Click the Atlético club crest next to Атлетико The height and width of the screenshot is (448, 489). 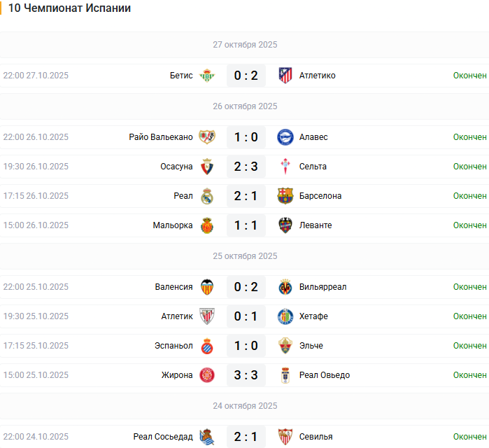click(285, 76)
